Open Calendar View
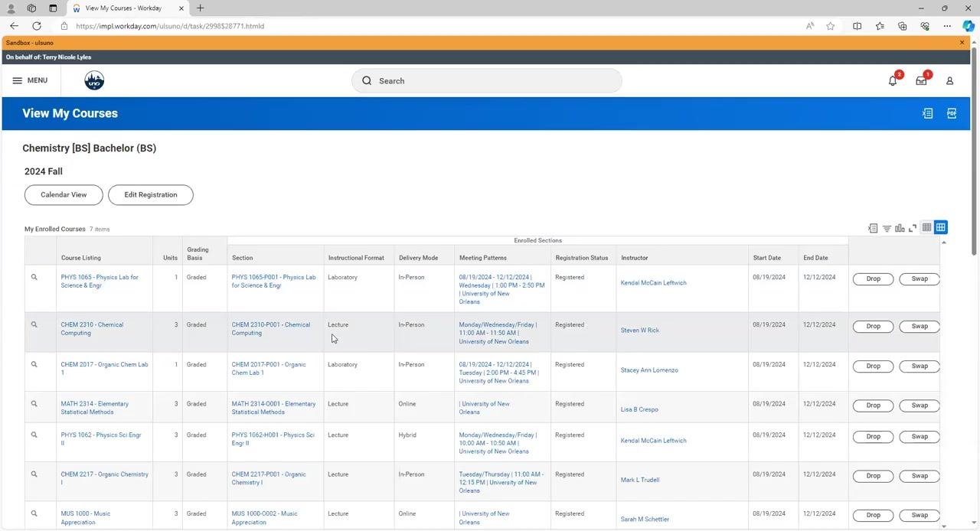Viewport: 980px width, 531px height. (64, 194)
